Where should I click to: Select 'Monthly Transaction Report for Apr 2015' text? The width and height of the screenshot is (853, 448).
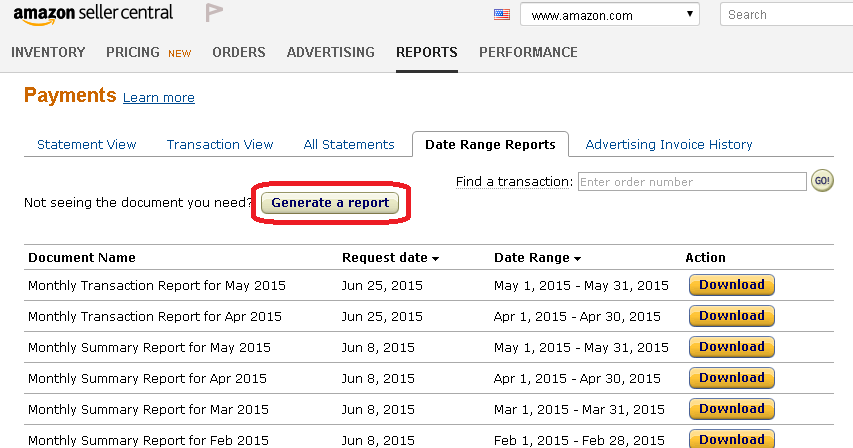point(155,317)
